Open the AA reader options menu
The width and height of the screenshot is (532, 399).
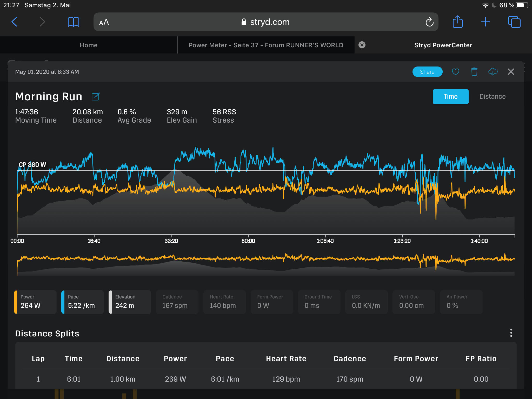[104, 22]
